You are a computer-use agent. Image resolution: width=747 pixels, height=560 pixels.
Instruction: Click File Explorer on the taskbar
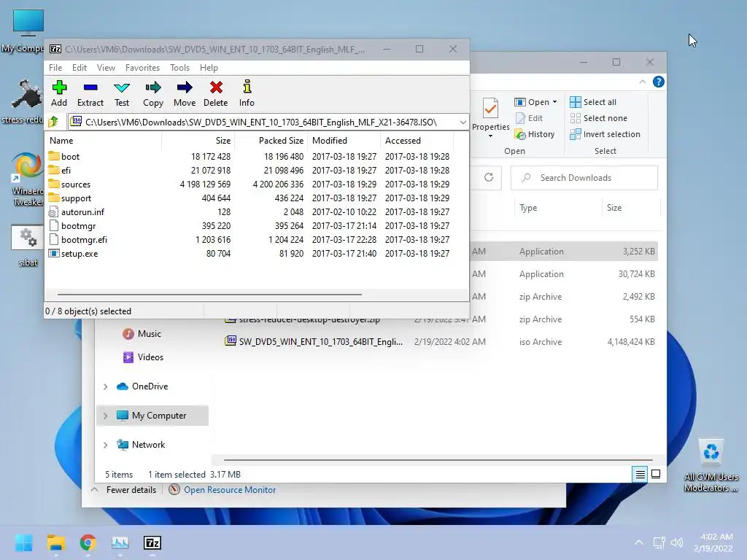(56, 542)
